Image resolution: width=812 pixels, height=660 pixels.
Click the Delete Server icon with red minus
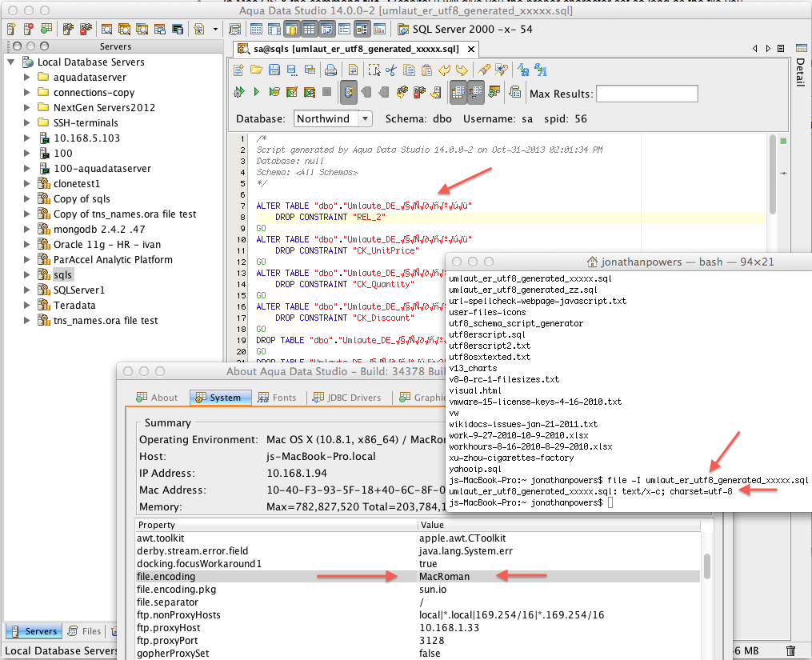click(29, 29)
